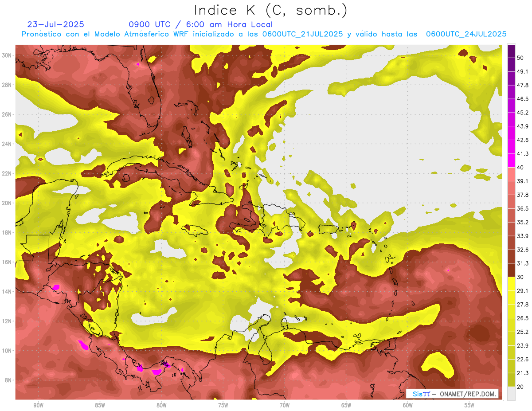The height and width of the screenshot is (411, 532).
Task: Click the colorbar value label '23.9'
Action: click(523, 346)
